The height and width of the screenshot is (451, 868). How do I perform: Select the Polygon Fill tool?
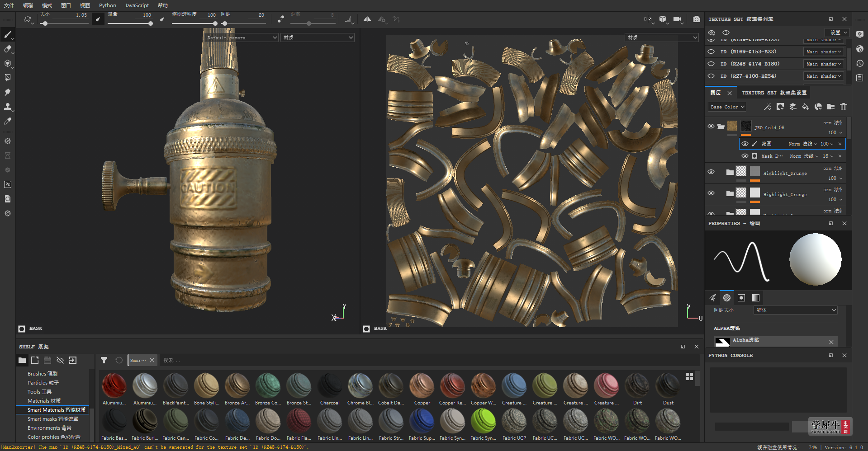(x=8, y=78)
